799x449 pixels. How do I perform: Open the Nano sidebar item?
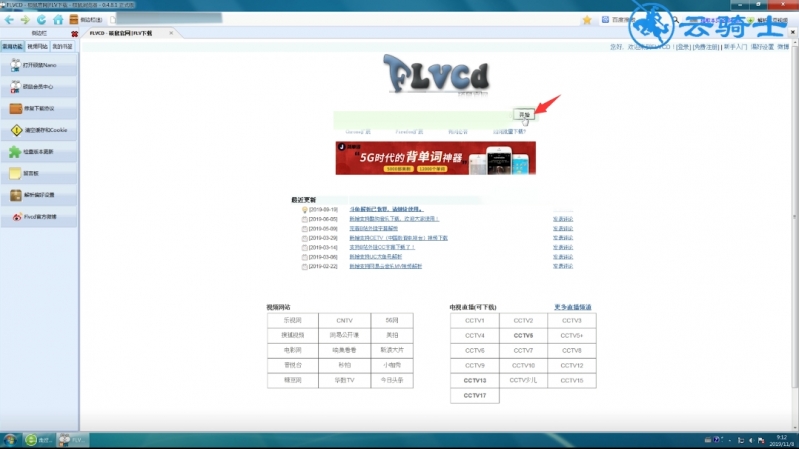pyautogui.click(x=39, y=65)
